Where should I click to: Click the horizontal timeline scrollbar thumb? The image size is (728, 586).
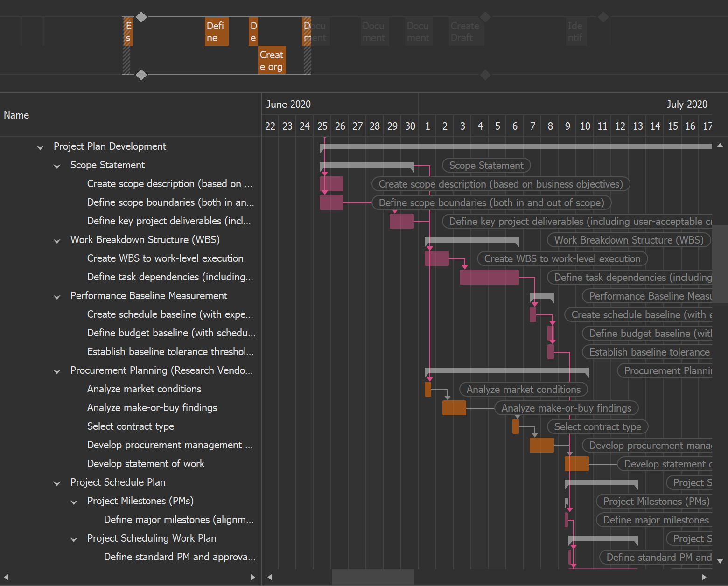click(372, 577)
